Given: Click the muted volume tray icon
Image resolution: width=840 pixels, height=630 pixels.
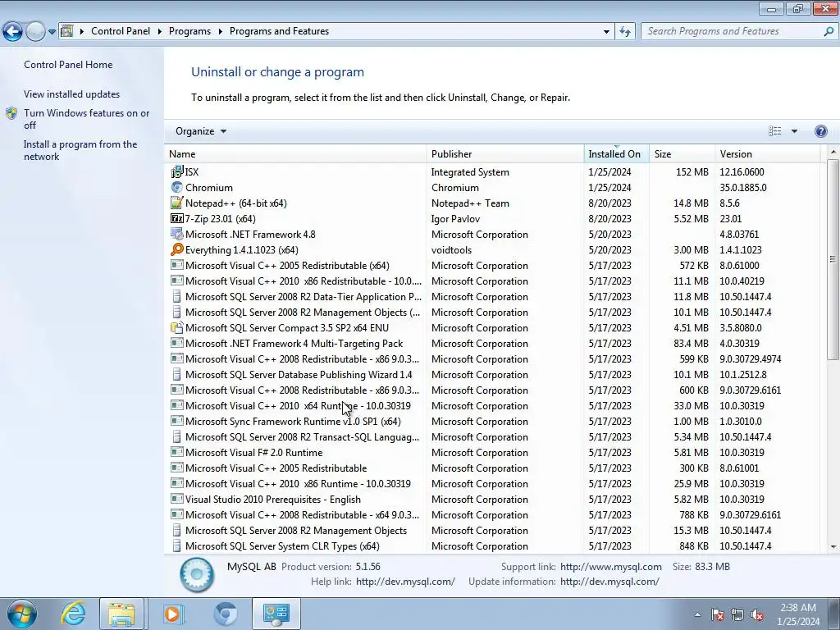Looking at the screenshot, I should [757, 614].
